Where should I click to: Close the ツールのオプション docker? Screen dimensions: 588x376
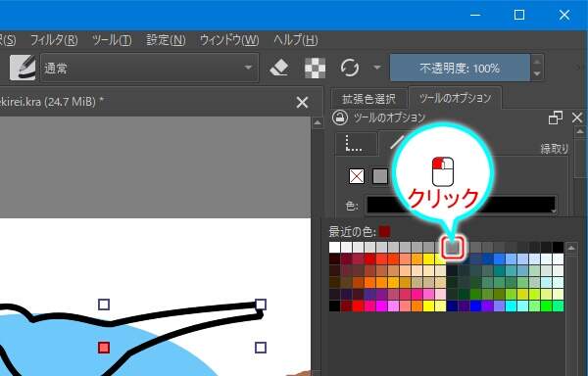(x=577, y=117)
